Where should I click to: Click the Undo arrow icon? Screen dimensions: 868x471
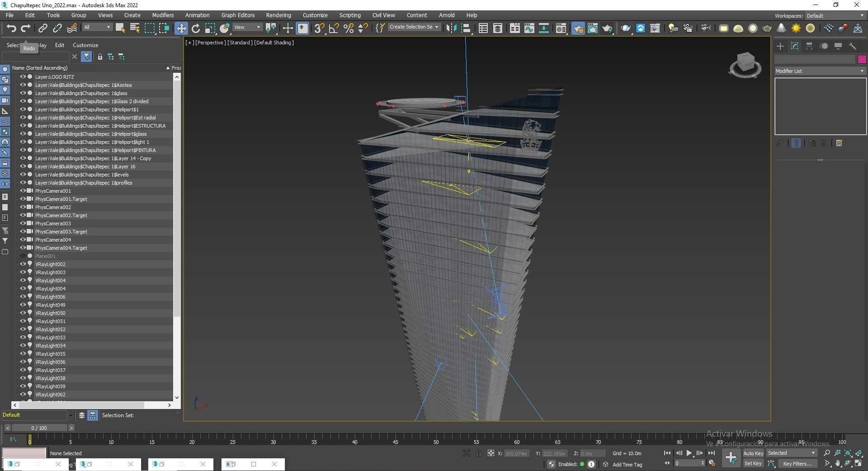11,28
